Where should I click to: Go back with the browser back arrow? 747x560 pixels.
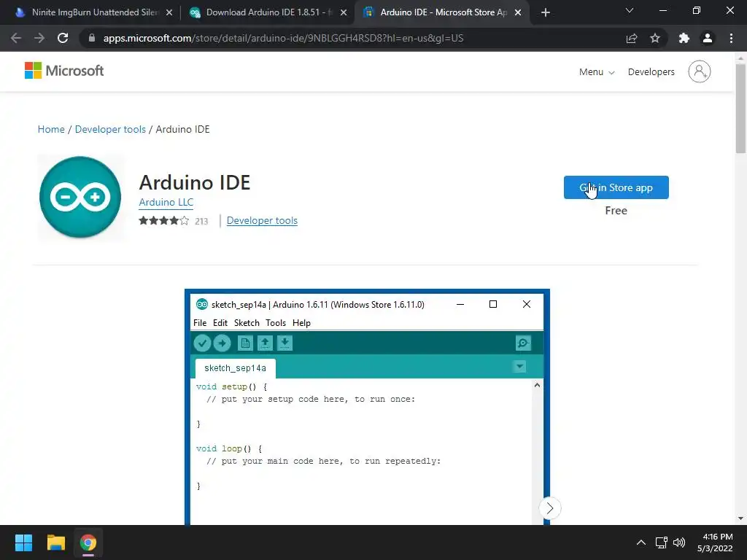(16, 38)
